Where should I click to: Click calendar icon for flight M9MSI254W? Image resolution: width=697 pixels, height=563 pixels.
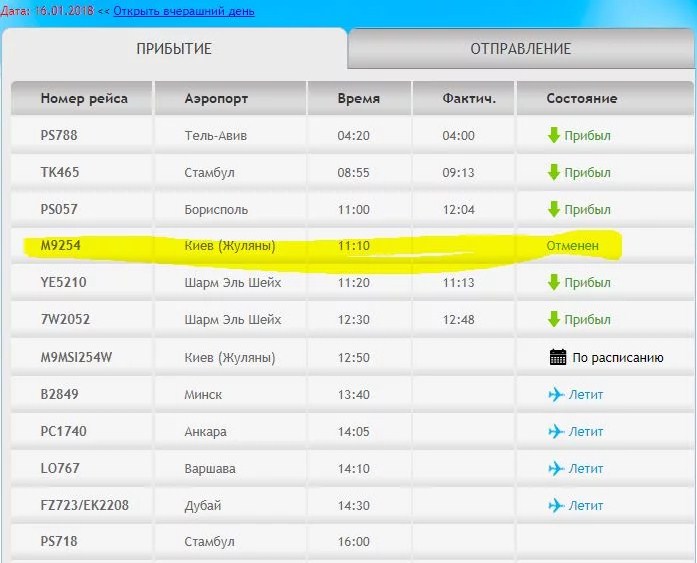click(558, 357)
